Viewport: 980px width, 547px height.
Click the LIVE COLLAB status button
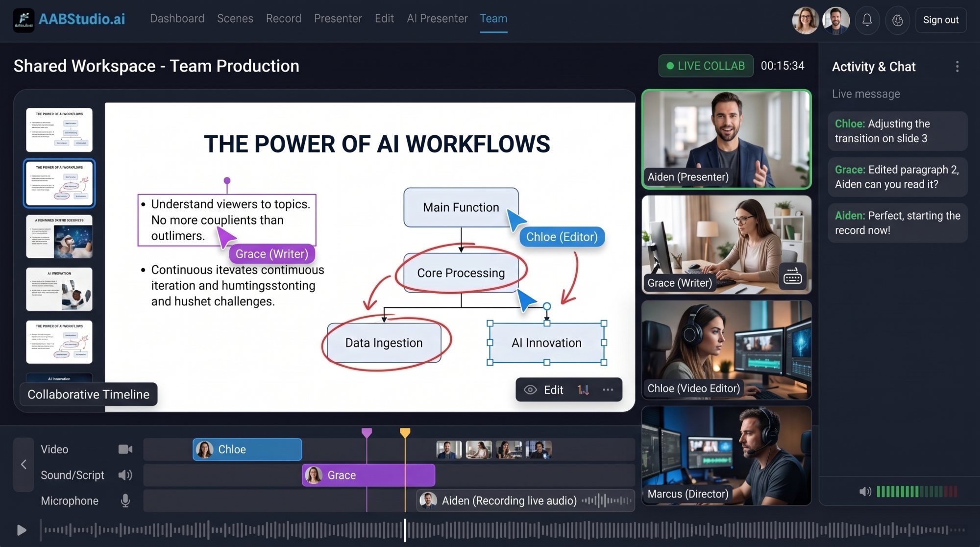(x=706, y=66)
